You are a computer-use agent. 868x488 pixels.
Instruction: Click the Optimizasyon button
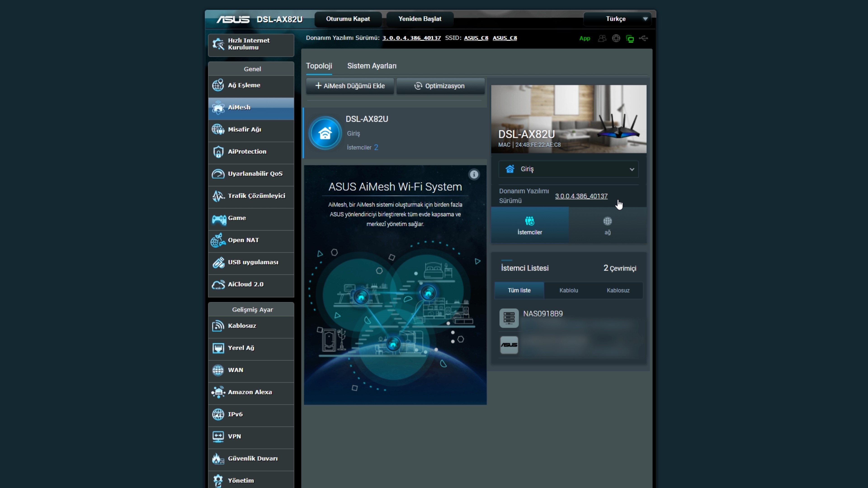coord(440,86)
